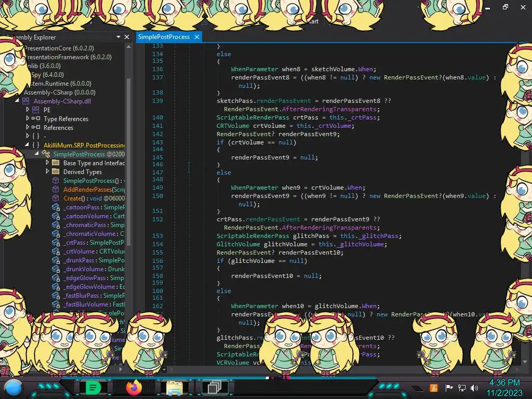Click the Assembly Explorer scroll-up arrow
This screenshot has height=399, width=532.
pyautogui.click(x=129, y=47)
